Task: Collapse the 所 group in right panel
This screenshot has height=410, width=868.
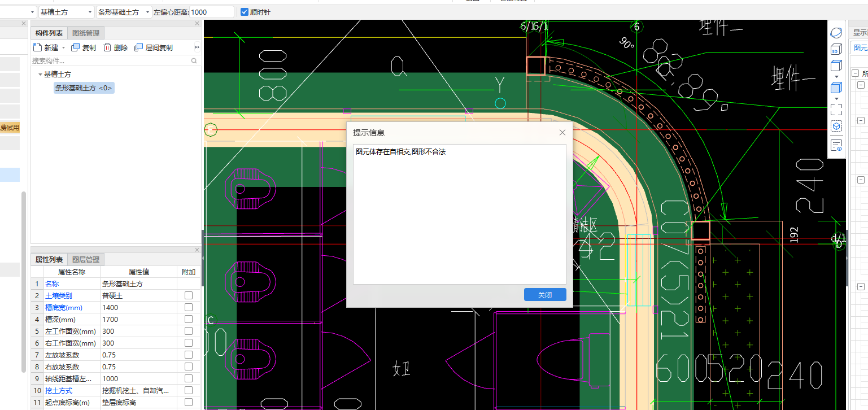Action: point(855,73)
